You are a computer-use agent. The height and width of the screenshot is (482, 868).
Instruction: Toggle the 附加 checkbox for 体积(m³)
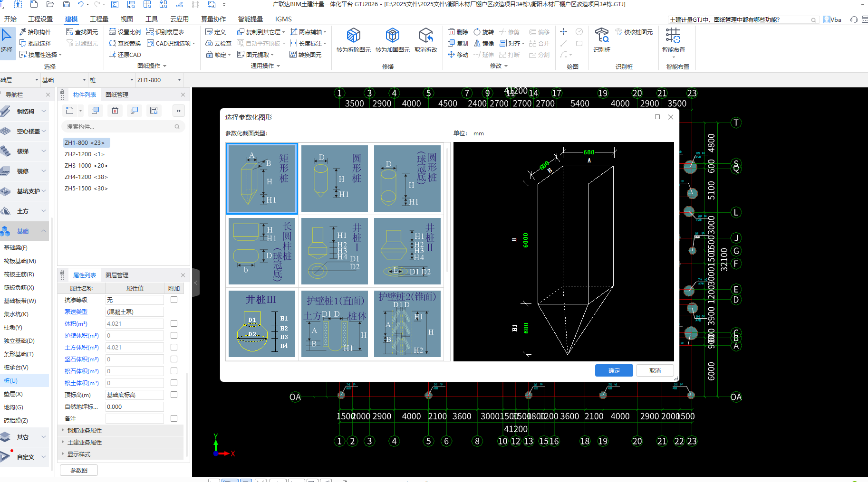[174, 323]
